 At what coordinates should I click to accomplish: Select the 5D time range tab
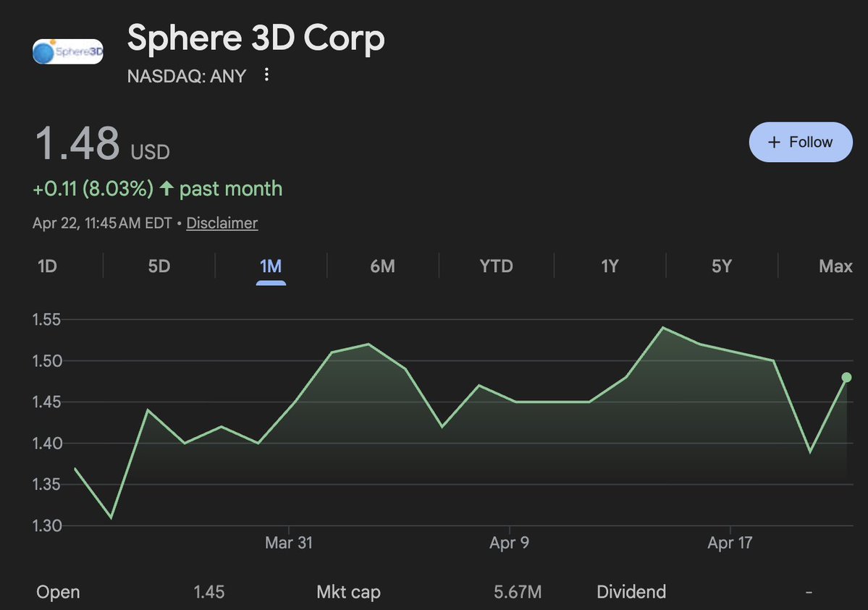click(159, 266)
